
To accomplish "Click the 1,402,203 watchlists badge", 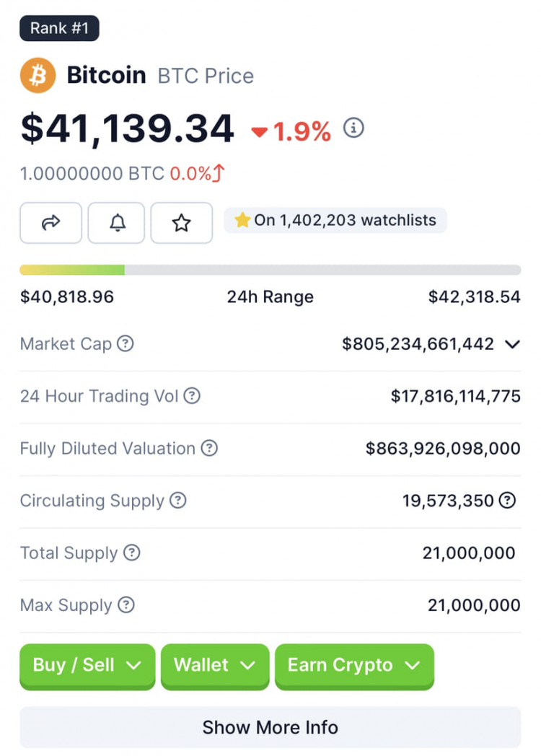I will (x=335, y=220).
